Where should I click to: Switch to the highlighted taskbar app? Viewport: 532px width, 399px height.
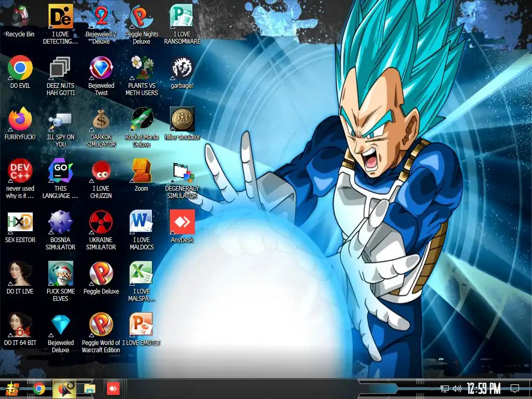click(64, 389)
